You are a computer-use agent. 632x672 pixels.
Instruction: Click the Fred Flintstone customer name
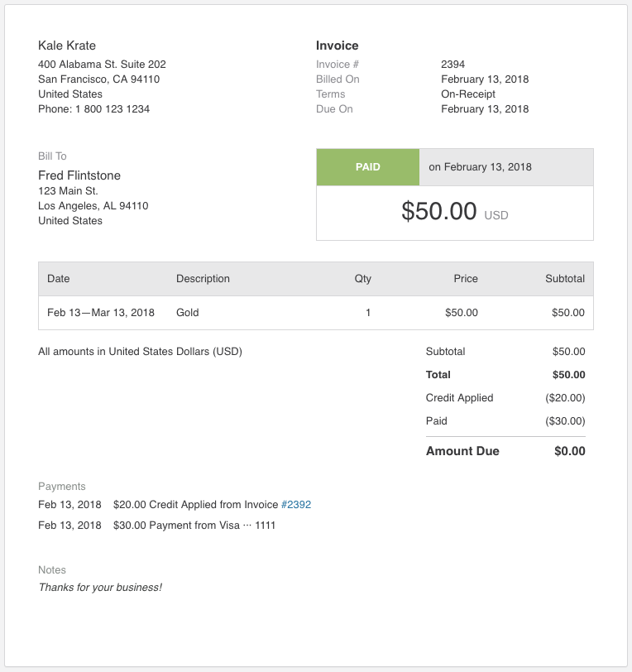(79, 175)
